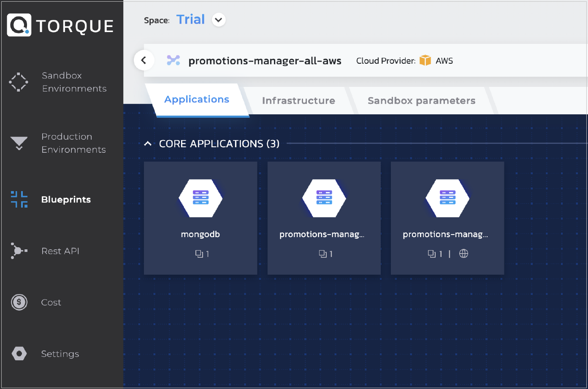
Task: Collapse the Core Applications section chevron
Action: 148,144
